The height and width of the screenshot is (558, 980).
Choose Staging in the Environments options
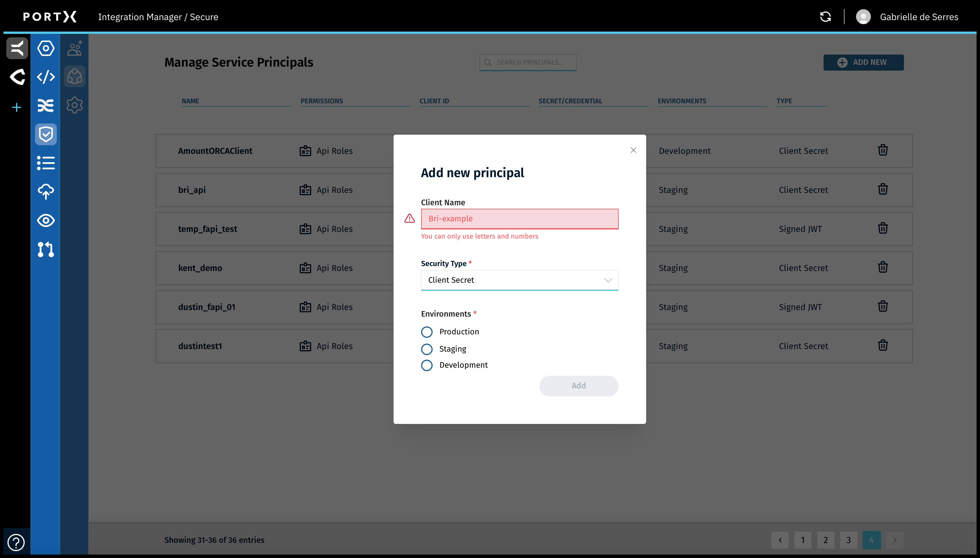pos(427,349)
